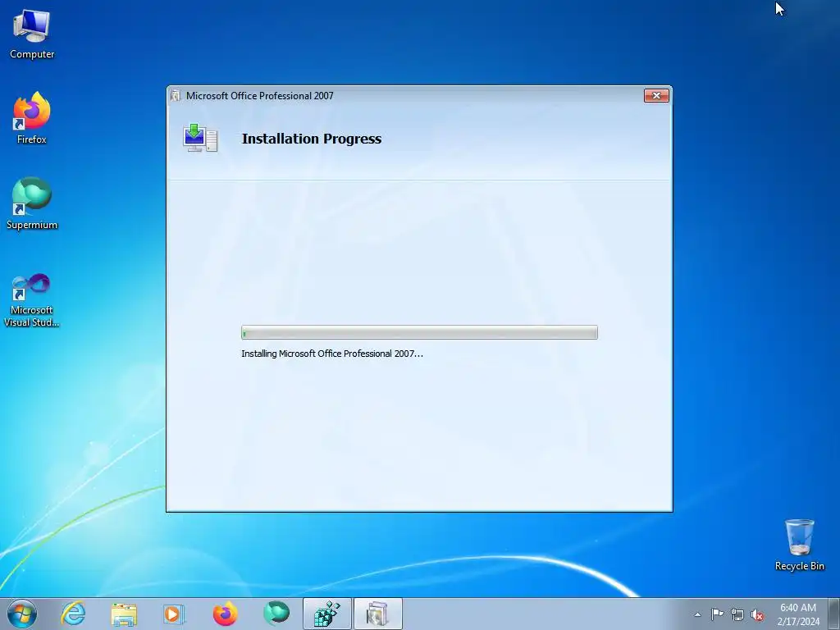The height and width of the screenshot is (630, 840).
Task: Launch Supermium from the taskbar
Action: point(276,614)
